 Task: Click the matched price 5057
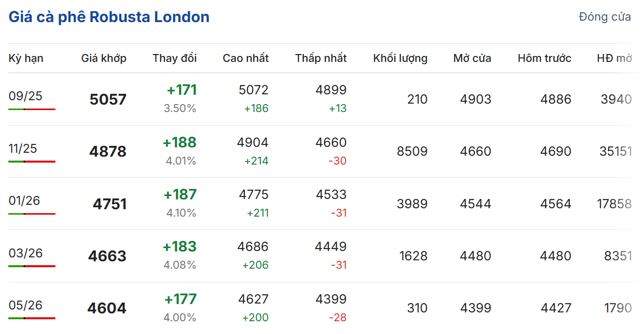(108, 100)
